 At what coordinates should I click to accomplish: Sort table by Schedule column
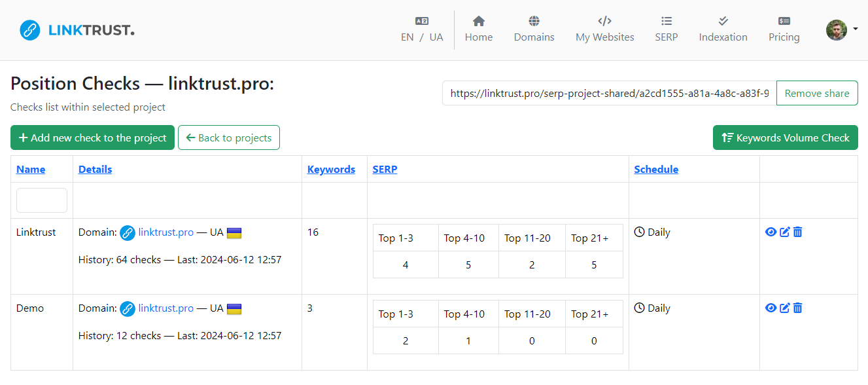click(656, 169)
